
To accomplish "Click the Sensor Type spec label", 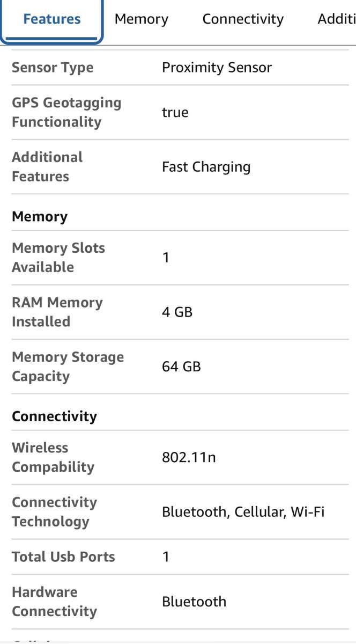I will [x=53, y=67].
